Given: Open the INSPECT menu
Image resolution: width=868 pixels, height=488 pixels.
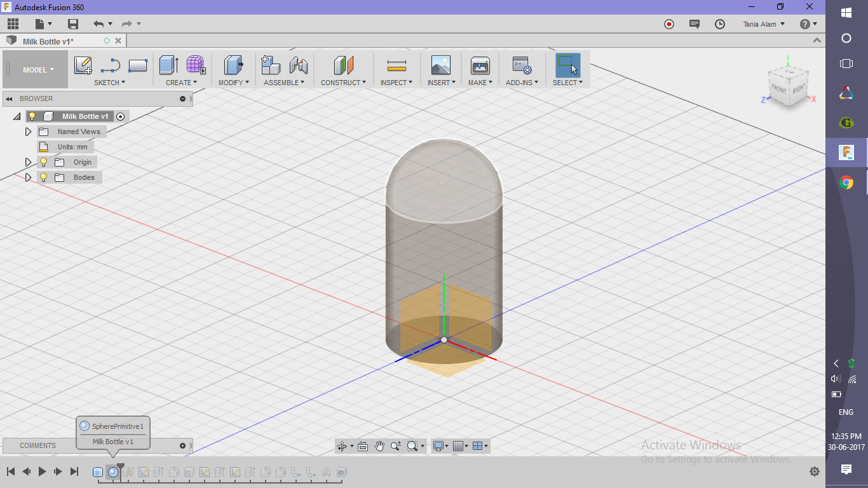Looking at the screenshot, I should coord(397,83).
